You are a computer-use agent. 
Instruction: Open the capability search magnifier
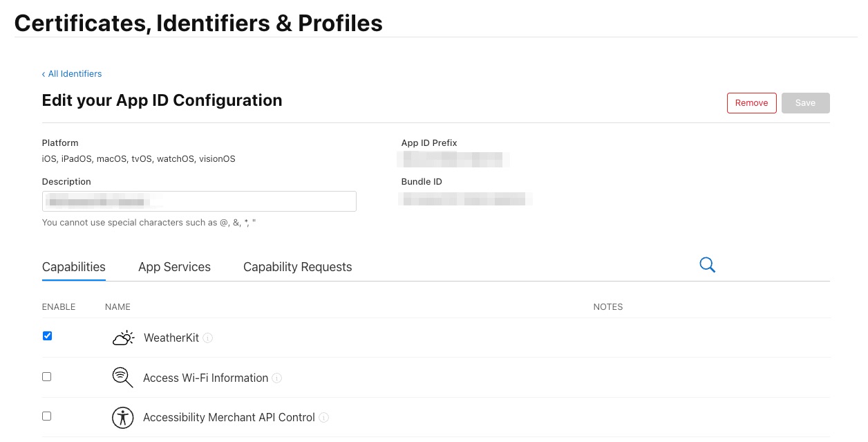click(707, 265)
